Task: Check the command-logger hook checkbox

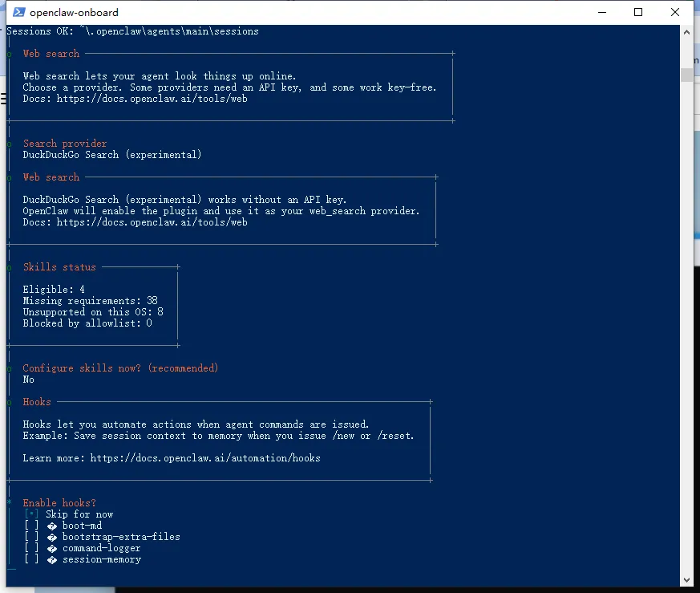Action: click(32, 548)
